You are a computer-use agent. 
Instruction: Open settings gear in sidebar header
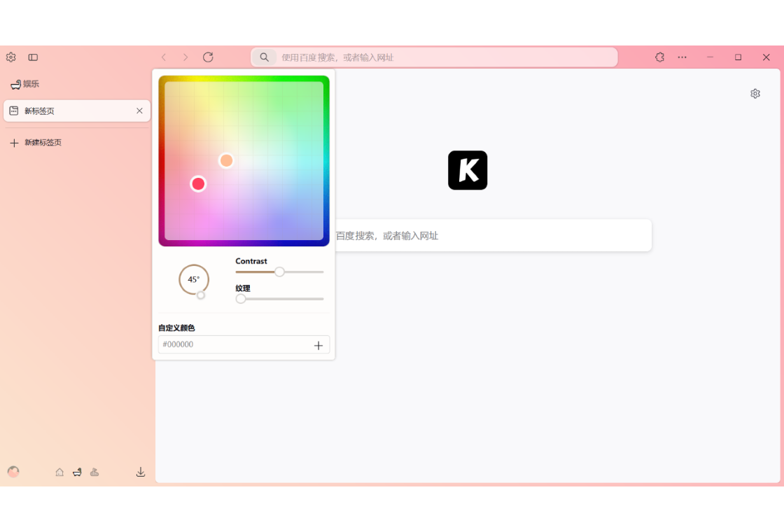point(11,57)
